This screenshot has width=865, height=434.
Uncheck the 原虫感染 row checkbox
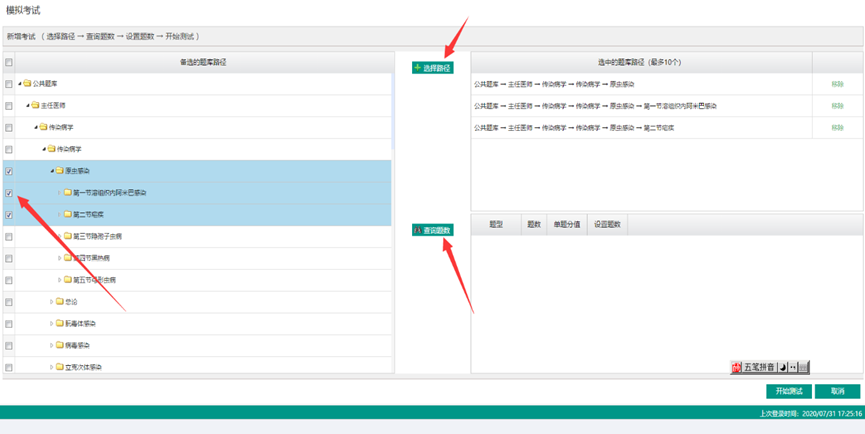(9, 171)
